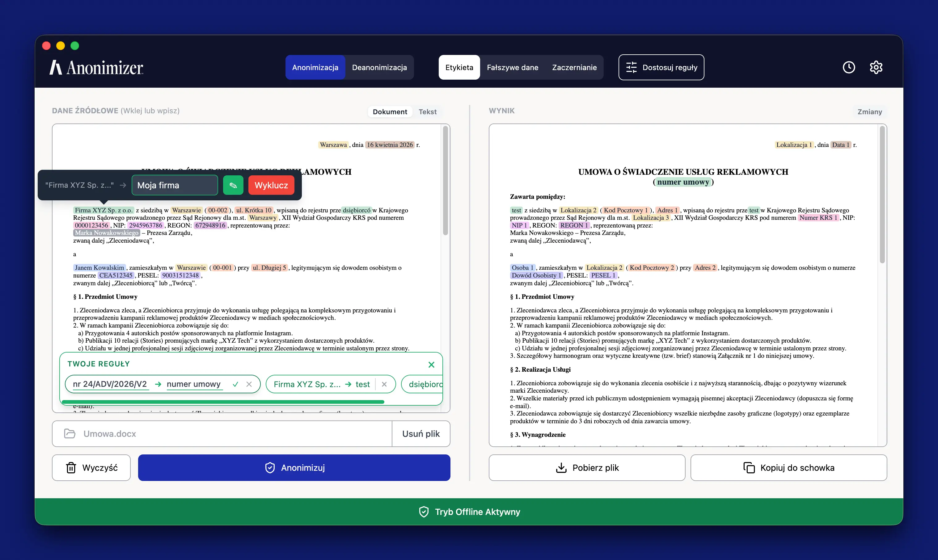The width and height of the screenshot is (938, 560).
Task: Click the Wyczyść button
Action: (x=91, y=468)
